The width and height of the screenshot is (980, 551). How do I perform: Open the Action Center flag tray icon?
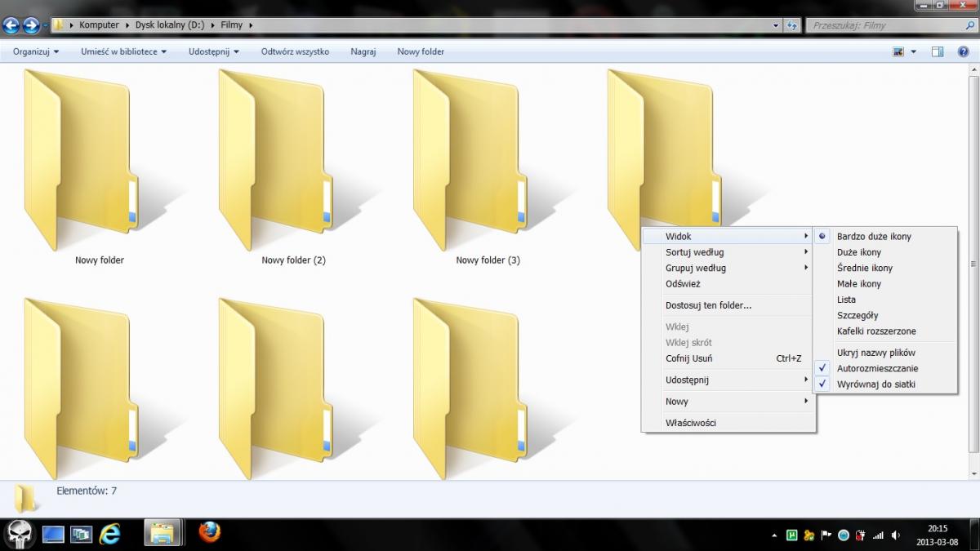[826, 535]
